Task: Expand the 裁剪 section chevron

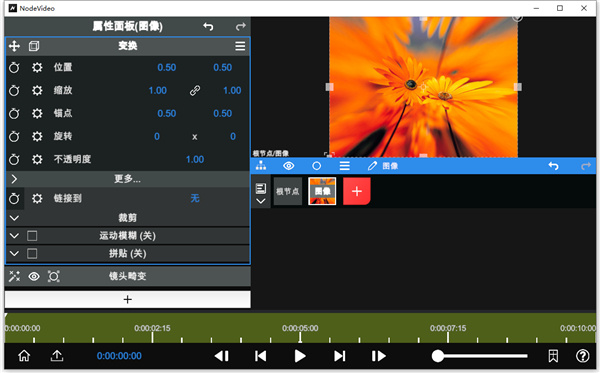Action: pyautogui.click(x=14, y=218)
